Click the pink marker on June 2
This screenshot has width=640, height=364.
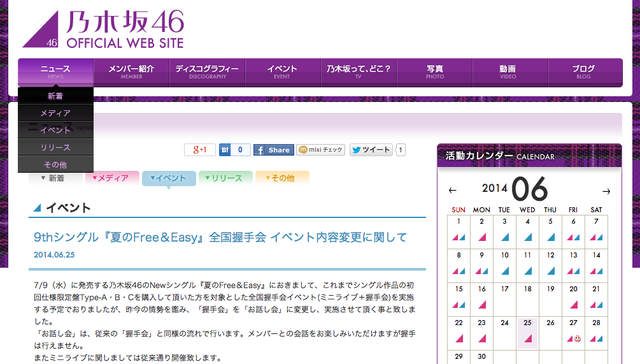tap(482, 237)
